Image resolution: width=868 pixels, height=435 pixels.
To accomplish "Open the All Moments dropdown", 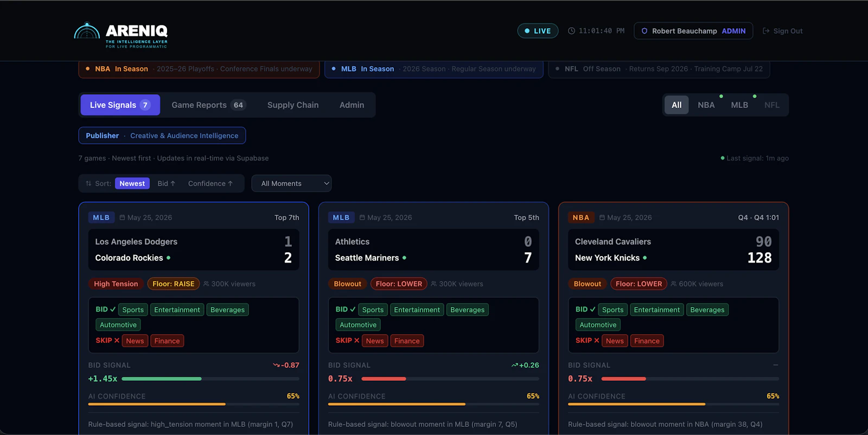I will coord(291,183).
